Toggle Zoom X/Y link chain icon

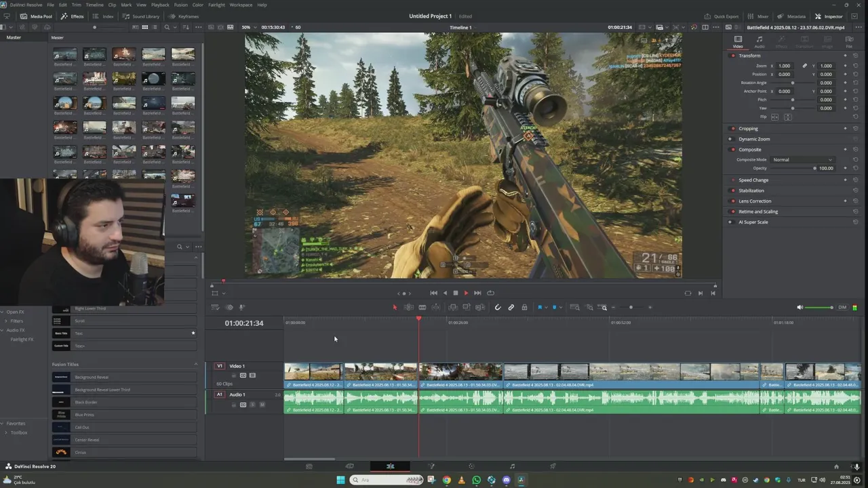tap(804, 66)
